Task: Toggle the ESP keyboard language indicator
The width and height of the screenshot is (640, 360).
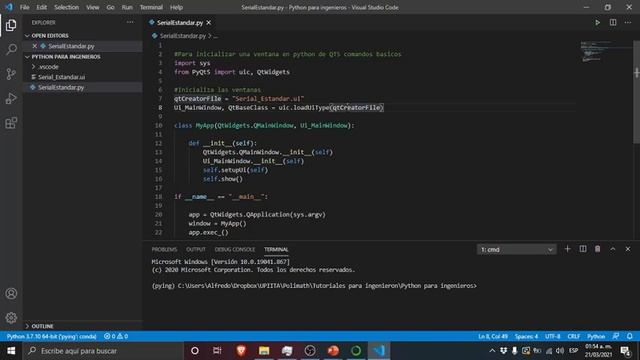Action: pyautogui.click(x=573, y=351)
